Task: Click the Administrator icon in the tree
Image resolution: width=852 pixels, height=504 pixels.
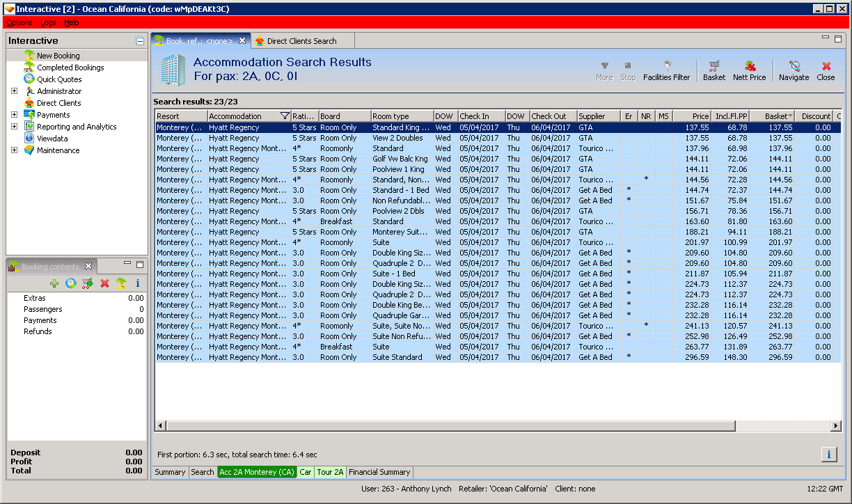Action: (29, 91)
